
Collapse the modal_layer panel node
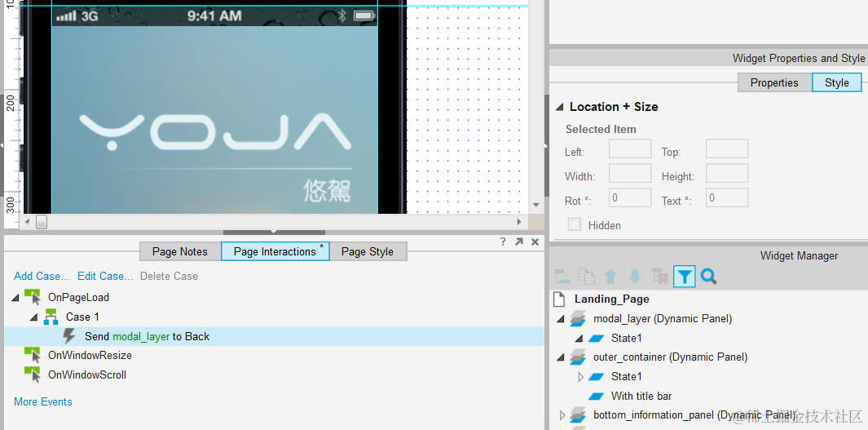(x=560, y=319)
